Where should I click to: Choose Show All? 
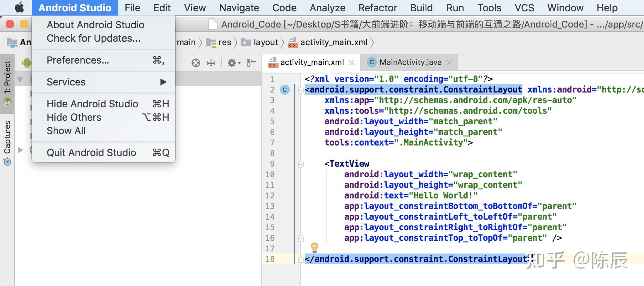pyautogui.click(x=104, y=131)
